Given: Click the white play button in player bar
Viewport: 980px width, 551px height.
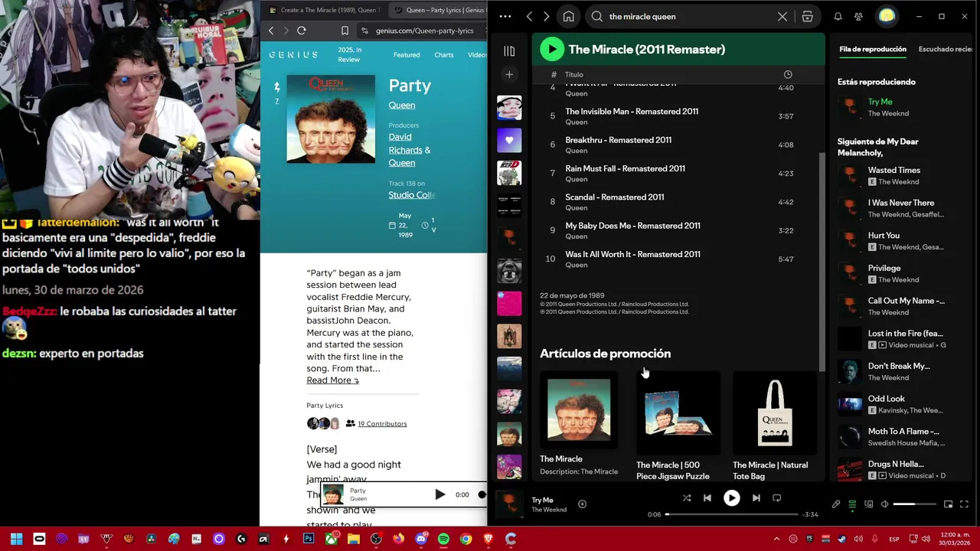Looking at the screenshot, I should click(732, 498).
